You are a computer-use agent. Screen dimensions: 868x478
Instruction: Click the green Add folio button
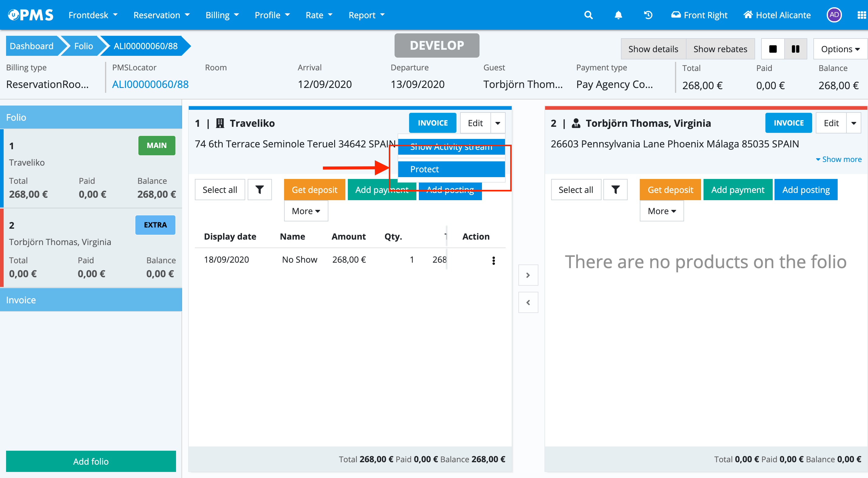tap(91, 461)
